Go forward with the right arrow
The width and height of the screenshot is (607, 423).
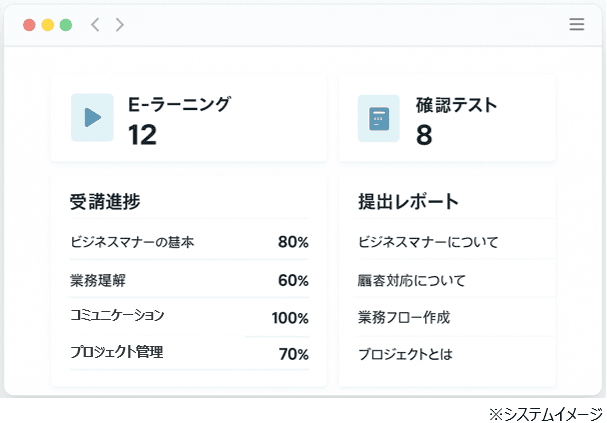(x=120, y=25)
